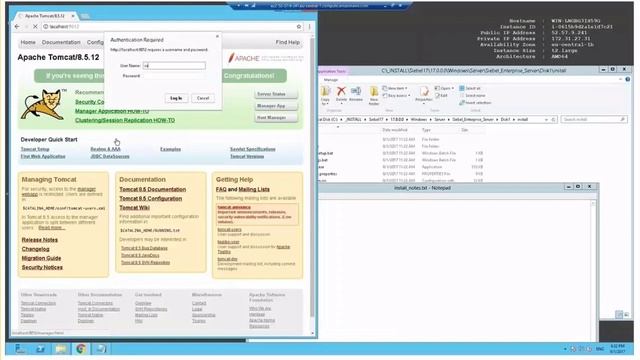Screen dimensions: 640x360
Task: Open Documentation in Tomcat navigation
Action: [x=61, y=42]
